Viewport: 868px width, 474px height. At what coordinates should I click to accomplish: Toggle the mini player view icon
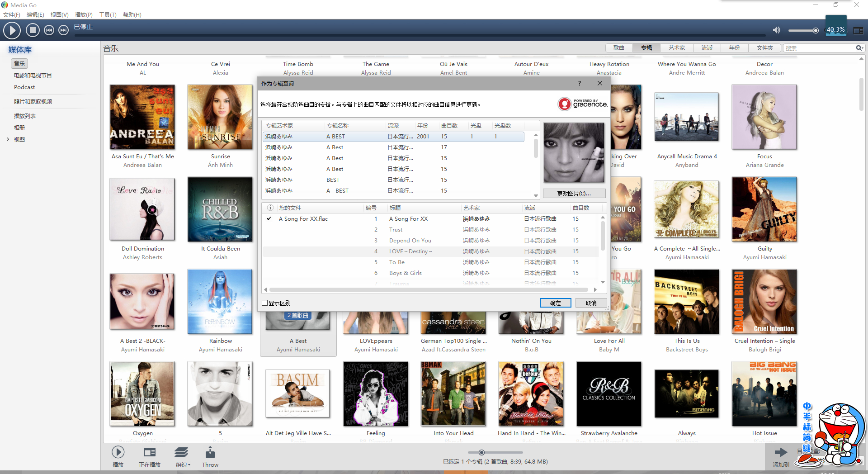click(858, 30)
